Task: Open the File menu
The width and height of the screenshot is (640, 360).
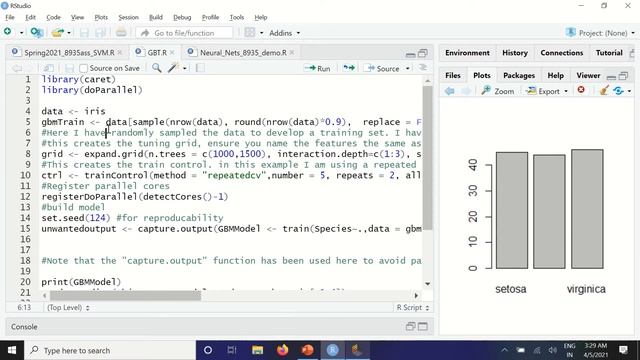Action: pos(10,17)
